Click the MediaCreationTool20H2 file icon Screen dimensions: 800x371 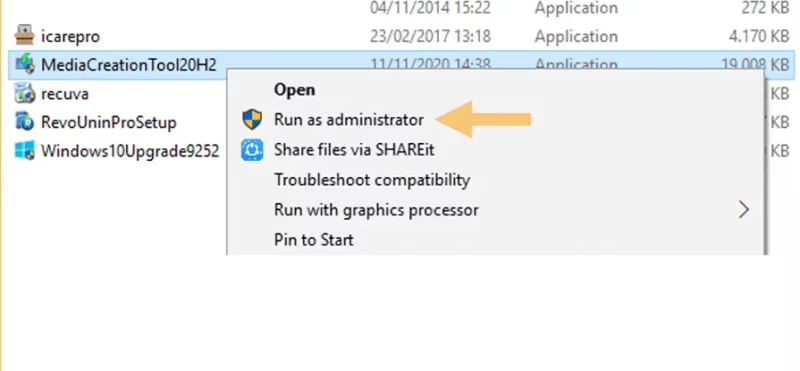pos(24,65)
